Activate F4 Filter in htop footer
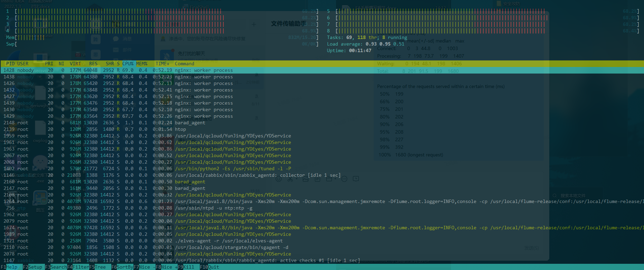 (x=78, y=267)
